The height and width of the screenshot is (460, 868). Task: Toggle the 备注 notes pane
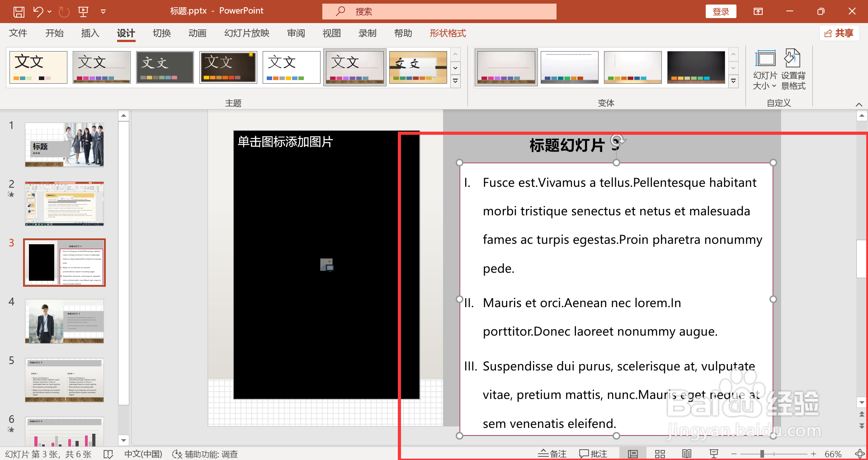point(552,454)
